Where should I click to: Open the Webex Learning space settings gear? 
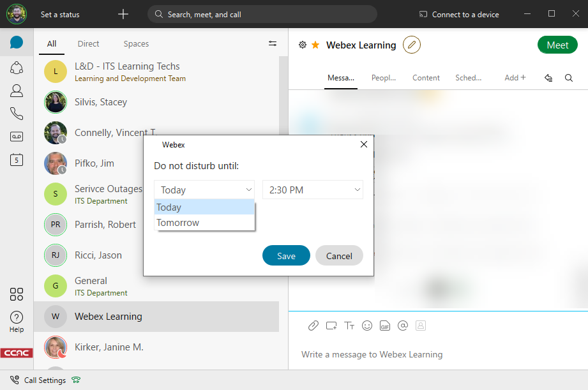(302, 45)
